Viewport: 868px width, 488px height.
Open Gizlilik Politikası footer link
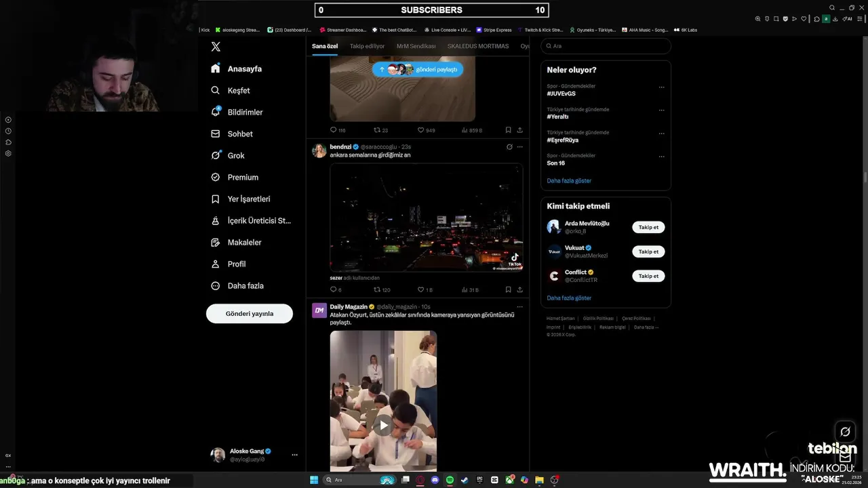(598, 319)
